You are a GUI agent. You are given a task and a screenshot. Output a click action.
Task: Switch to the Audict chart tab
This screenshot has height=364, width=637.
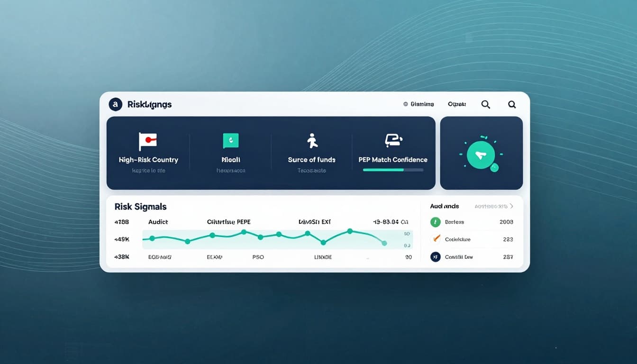158,222
